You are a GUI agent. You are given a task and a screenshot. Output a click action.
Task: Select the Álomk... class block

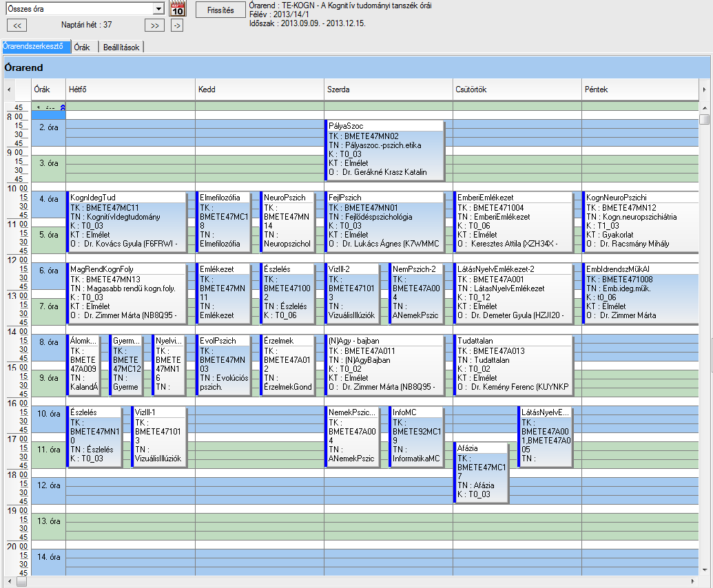click(x=83, y=365)
